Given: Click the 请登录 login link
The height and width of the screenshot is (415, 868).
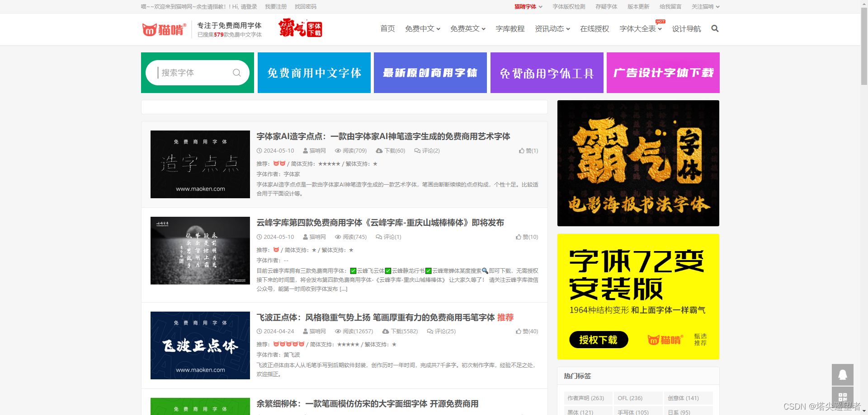Looking at the screenshot, I should pyautogui.click(x=249, y=7).
